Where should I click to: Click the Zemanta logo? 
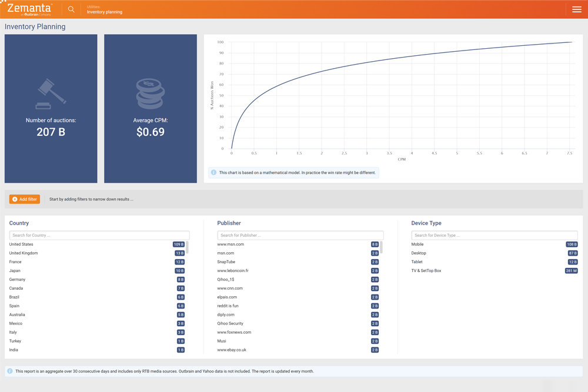pyautogui.click(x=28, y=9)
